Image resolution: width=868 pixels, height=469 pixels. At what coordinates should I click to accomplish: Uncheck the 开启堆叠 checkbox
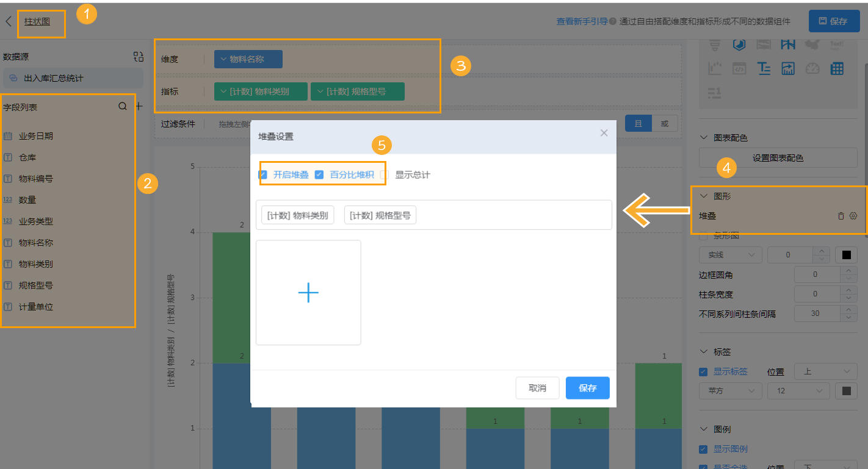click(x=263, y=174)
